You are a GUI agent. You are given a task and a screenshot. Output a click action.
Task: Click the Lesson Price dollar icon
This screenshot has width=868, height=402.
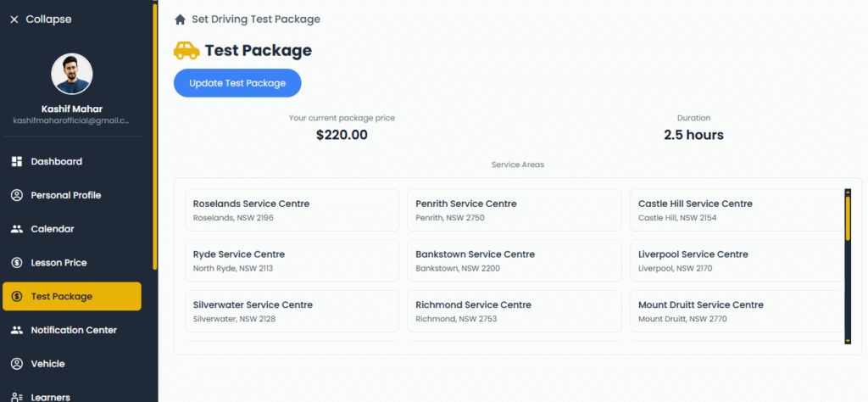tap(16, 263)
